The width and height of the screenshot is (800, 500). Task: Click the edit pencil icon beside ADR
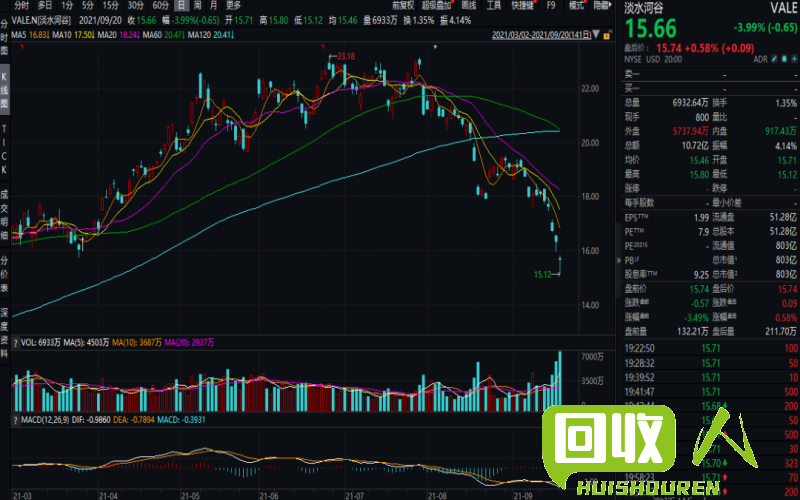pos(774,59)
